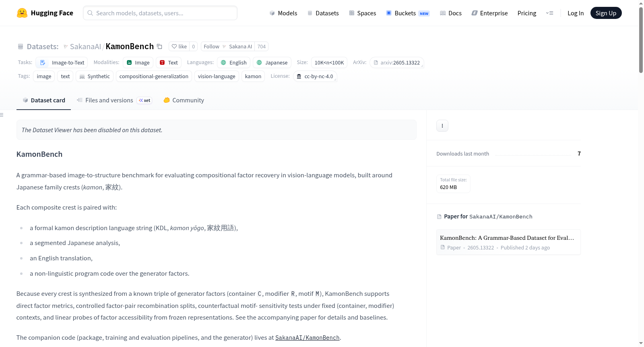Switch to the Community tab
The width and height of the screenshot is (644, 347).
(184, 100)
